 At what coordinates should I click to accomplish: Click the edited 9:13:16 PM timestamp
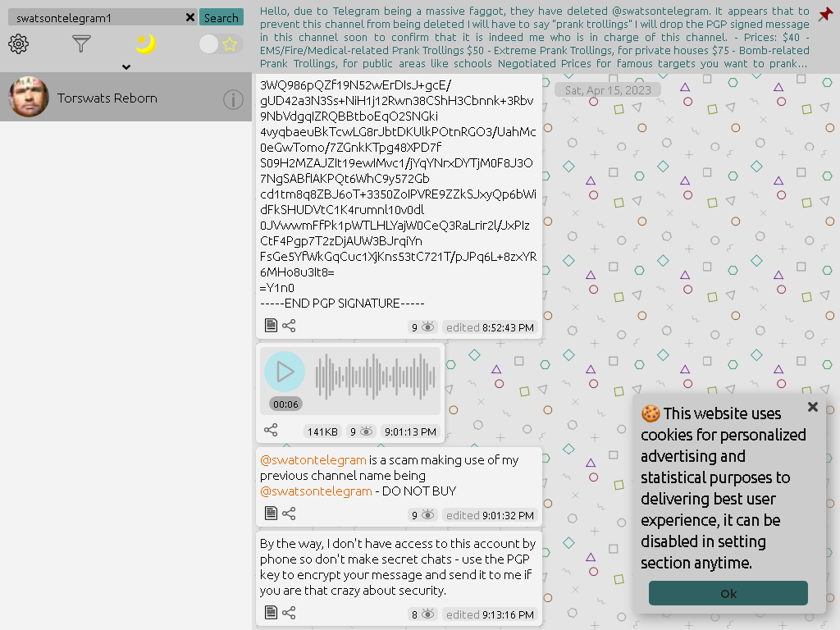(491, 614)
